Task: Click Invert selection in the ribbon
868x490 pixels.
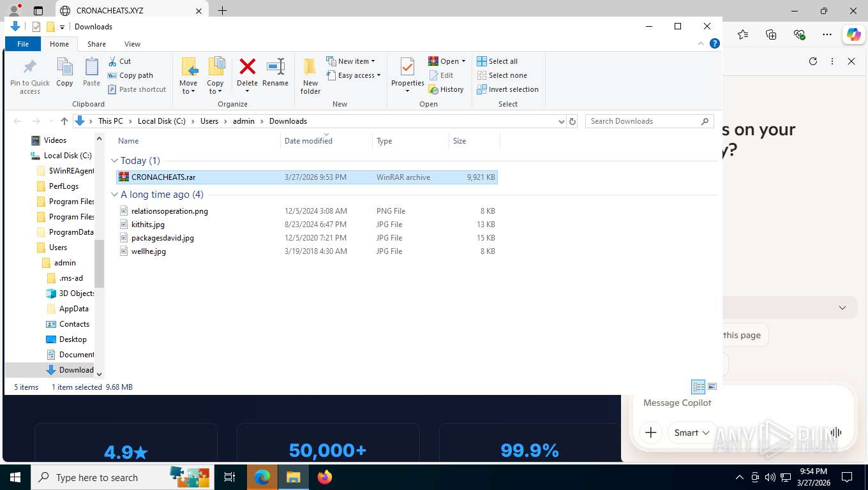Action: [507, 89]
